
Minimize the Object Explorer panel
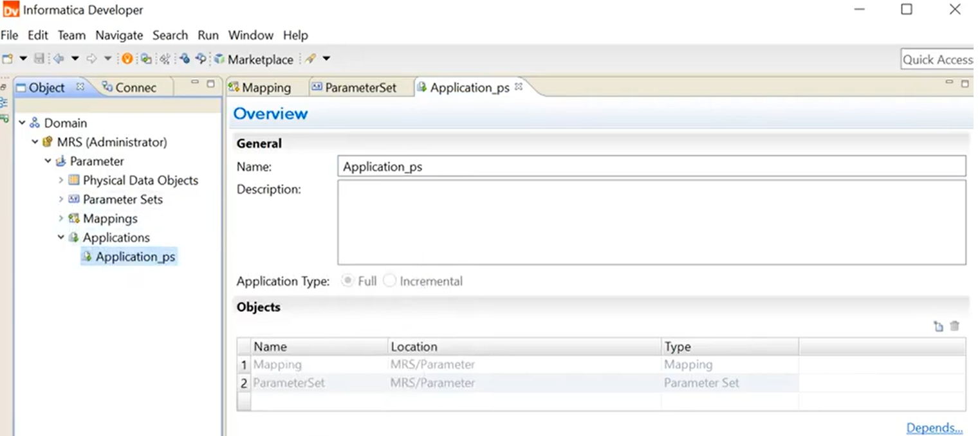pos(196,83)
